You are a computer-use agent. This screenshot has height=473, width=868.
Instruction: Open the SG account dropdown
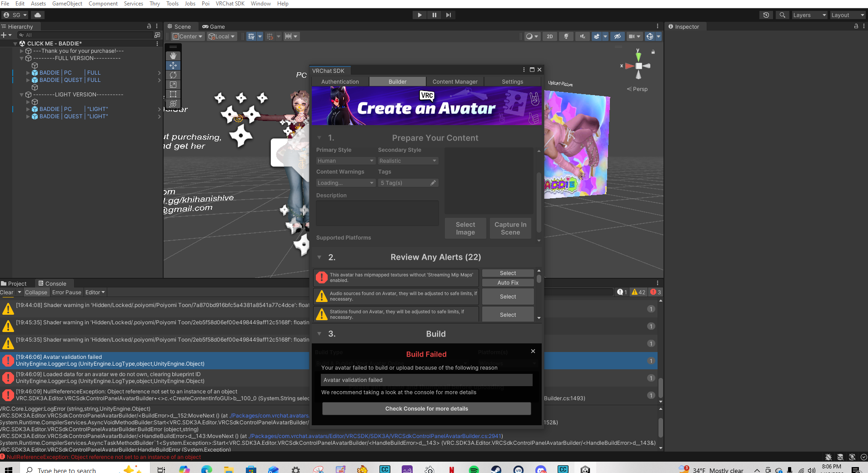point(15,15)
